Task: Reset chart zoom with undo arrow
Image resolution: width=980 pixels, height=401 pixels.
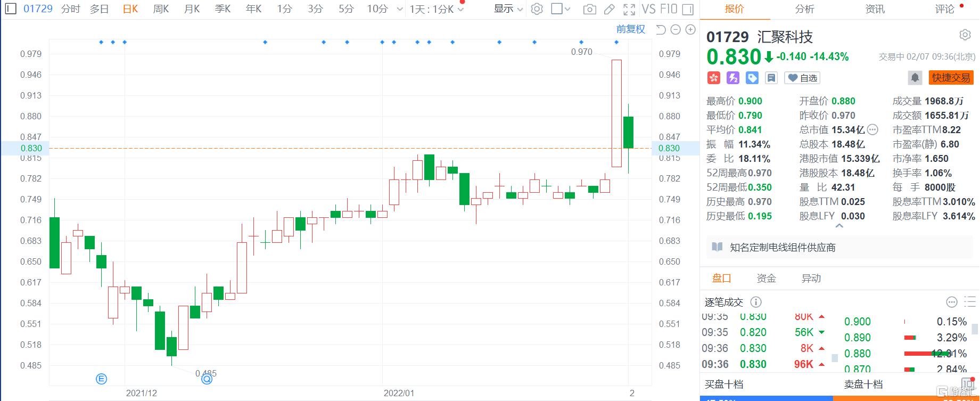Action: point(661,30)
